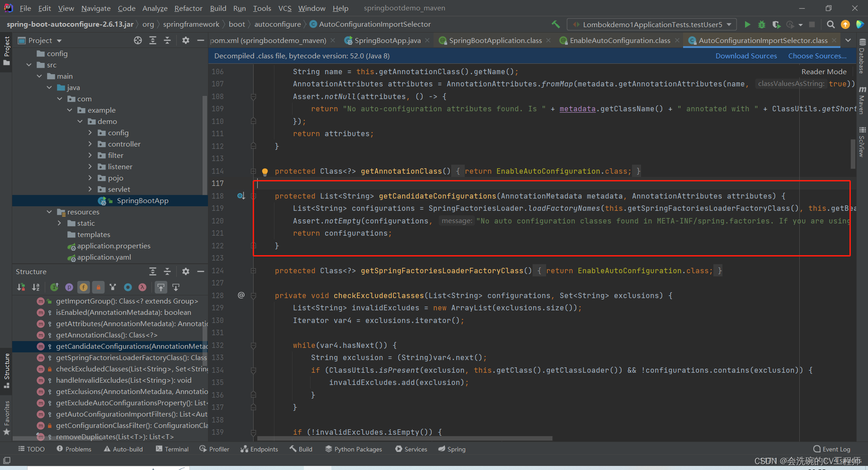Collapse the resources folder
The height and width of the screenshot is (470, 868).
[49, 212]
